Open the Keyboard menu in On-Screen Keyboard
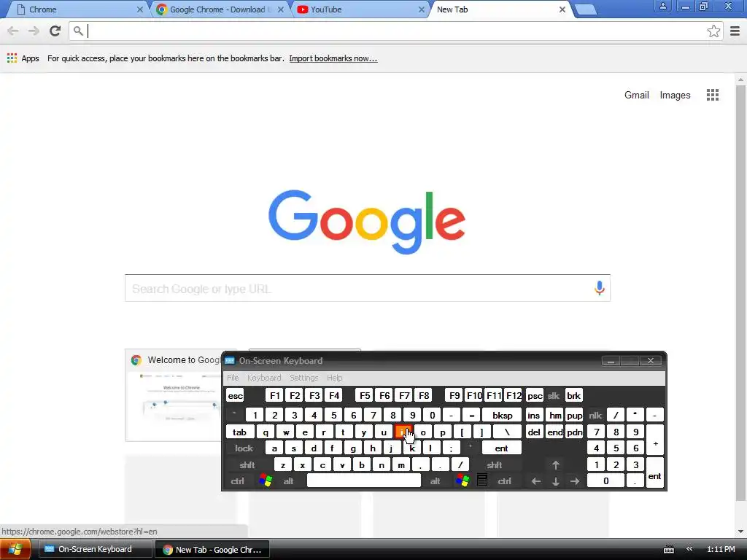The image size is (747, 560). (264, 378)
